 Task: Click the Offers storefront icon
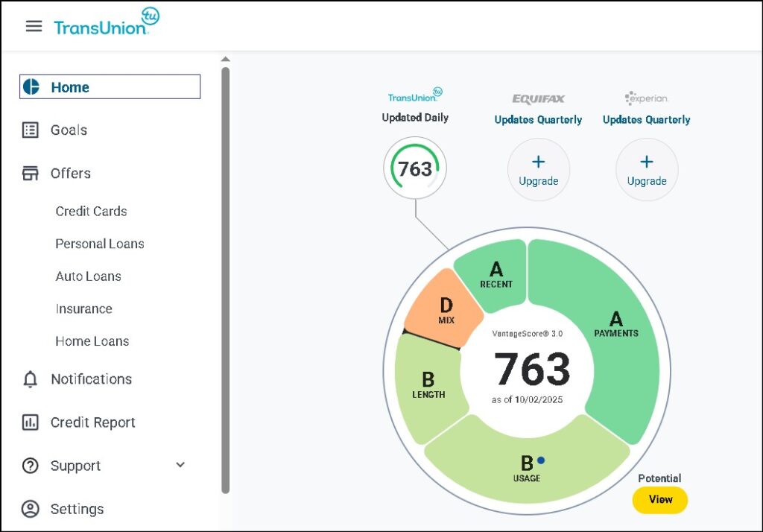[31, 174]
